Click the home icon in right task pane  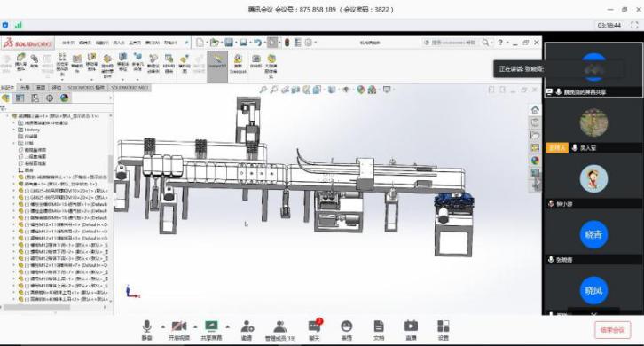pos(535,110)
